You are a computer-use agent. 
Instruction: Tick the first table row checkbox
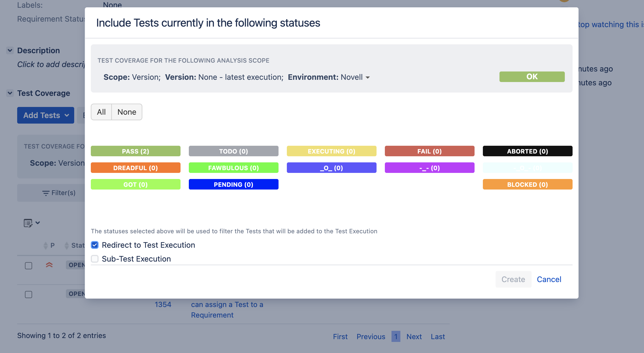[x=29, y=266]
